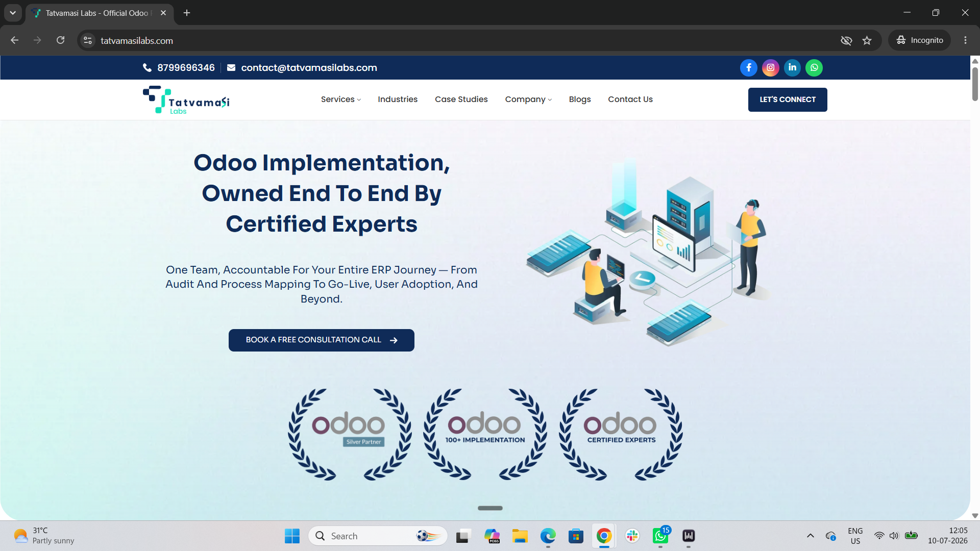Open the Blogs menu item
Screen dimensions: 980x551
click(580, 99)
